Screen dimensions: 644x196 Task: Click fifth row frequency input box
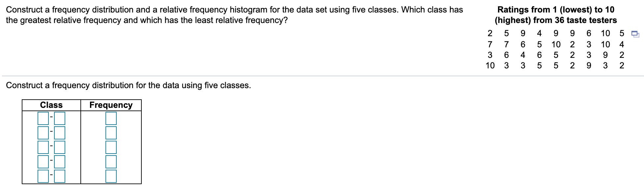coord(111,176)
